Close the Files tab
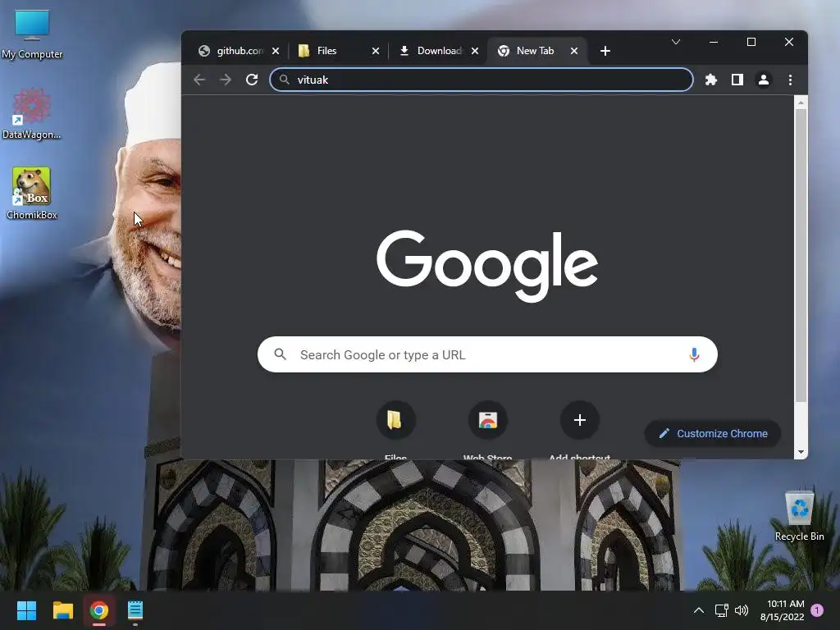The image size is (840, 630). pos(376,51)
